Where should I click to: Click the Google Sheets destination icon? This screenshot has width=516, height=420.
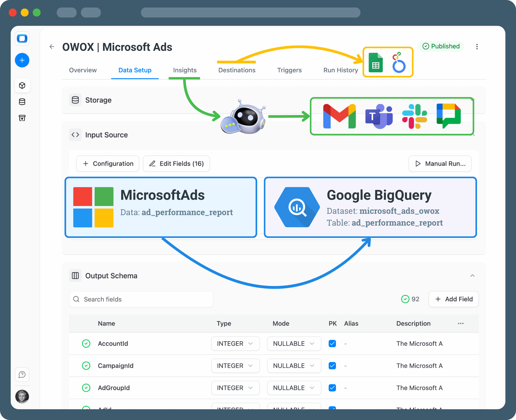[x=375, y=63]
